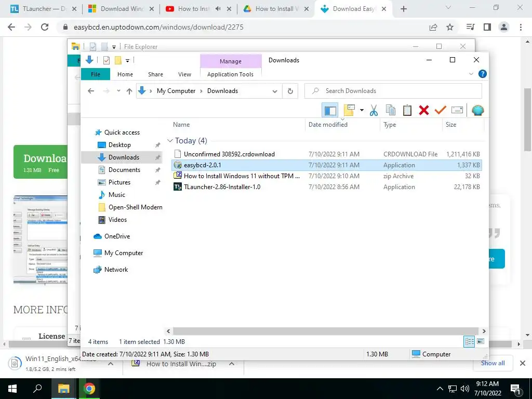Open the Chrome three-dot menu
Image resolution: width=532 pixels, height=399 pixels.
(x=521, y=27)
